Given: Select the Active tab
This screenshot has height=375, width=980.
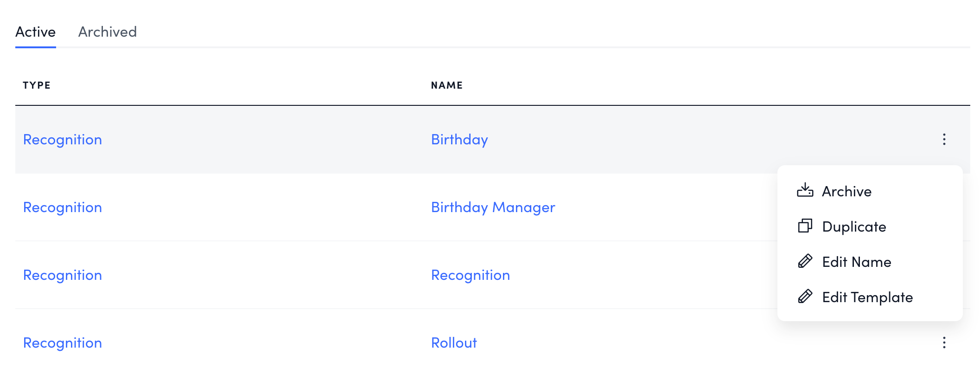Looking at the screenshot, I should [x=36, y=32].
